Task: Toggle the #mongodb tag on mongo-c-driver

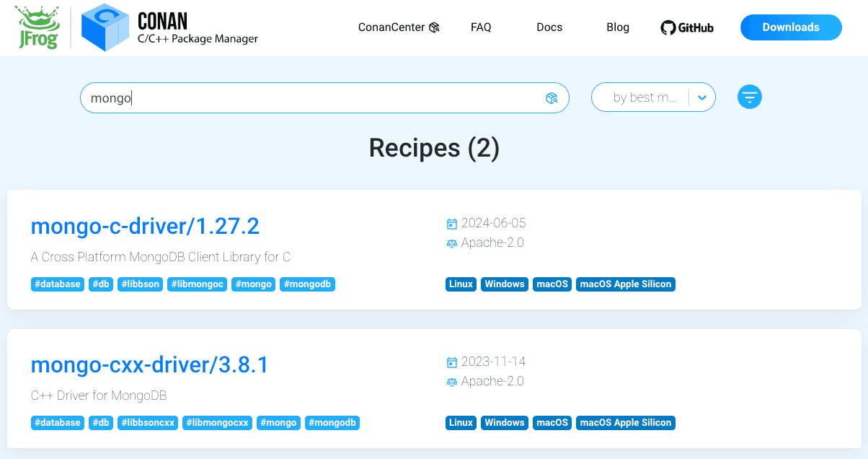Action: pos(307,284)
